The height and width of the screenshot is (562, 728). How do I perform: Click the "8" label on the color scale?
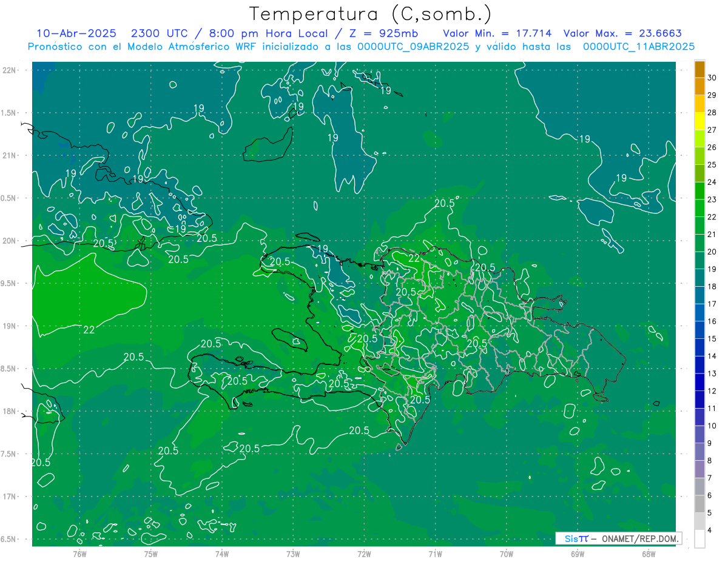(710, 460)
